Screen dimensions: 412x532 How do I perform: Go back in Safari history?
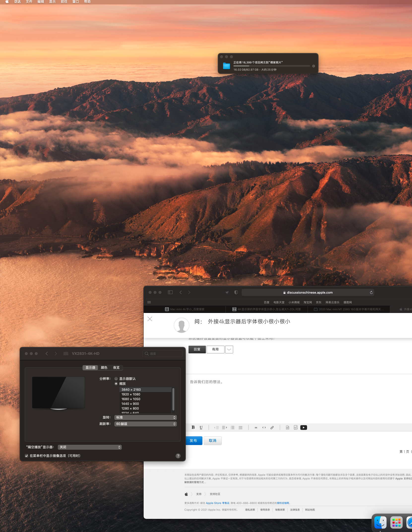181,292
